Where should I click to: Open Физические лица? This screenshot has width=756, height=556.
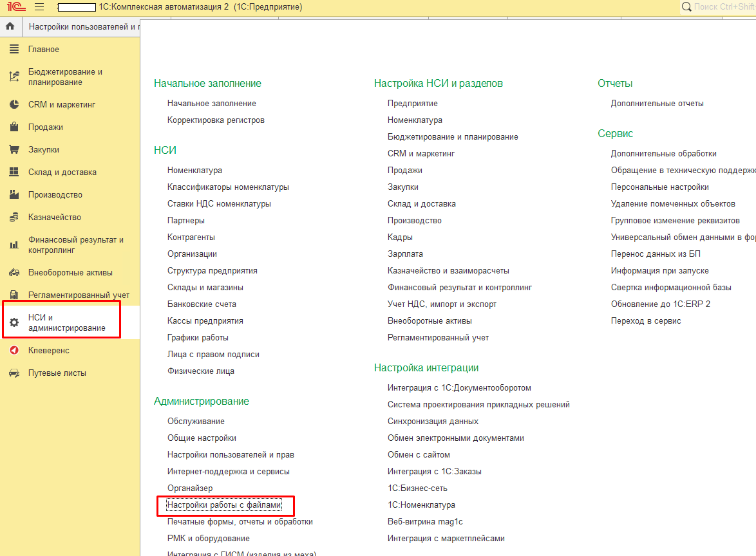(x=200, y=371)
